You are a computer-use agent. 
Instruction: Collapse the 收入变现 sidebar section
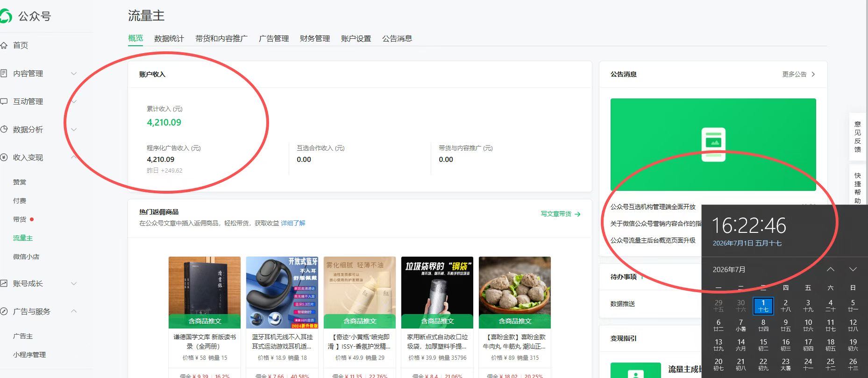coord(74,157)
